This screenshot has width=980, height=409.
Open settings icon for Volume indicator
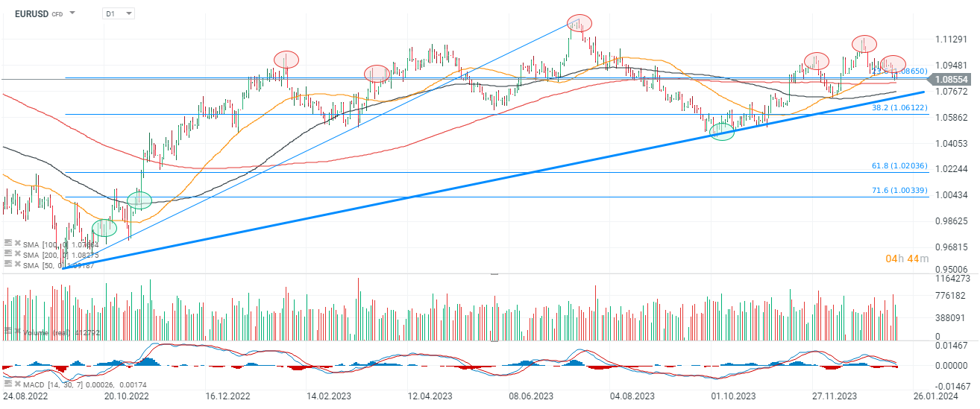pos(7,330)
